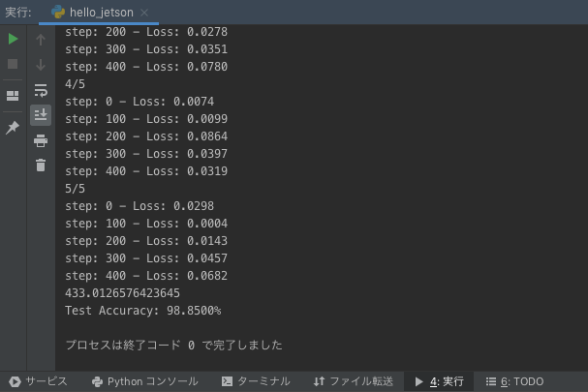Select the hello_jetson run tab
588x392 pixels.
(x=99, y=13)
